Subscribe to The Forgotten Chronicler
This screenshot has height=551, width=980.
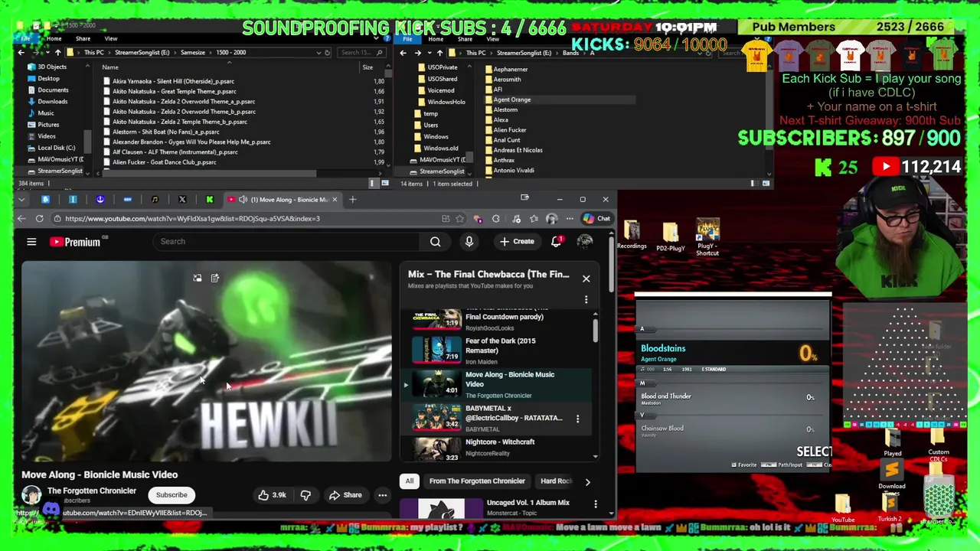[x=171, y=495]
